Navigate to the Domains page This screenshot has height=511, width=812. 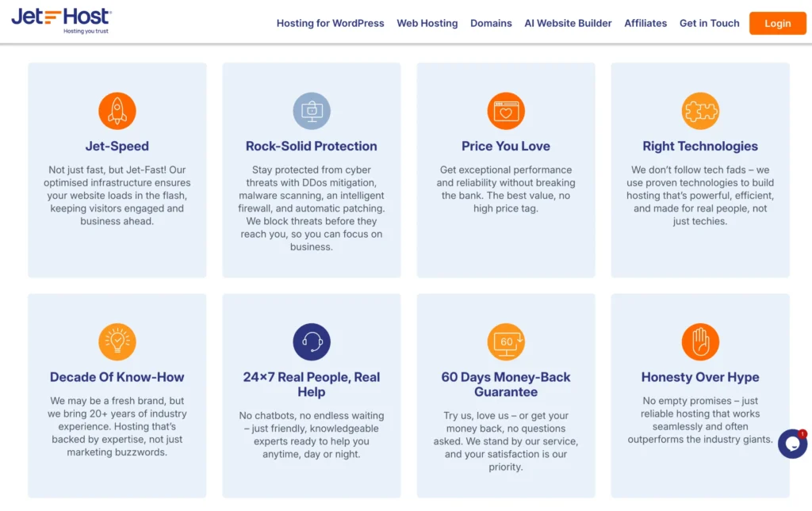(x=491, y=23)
